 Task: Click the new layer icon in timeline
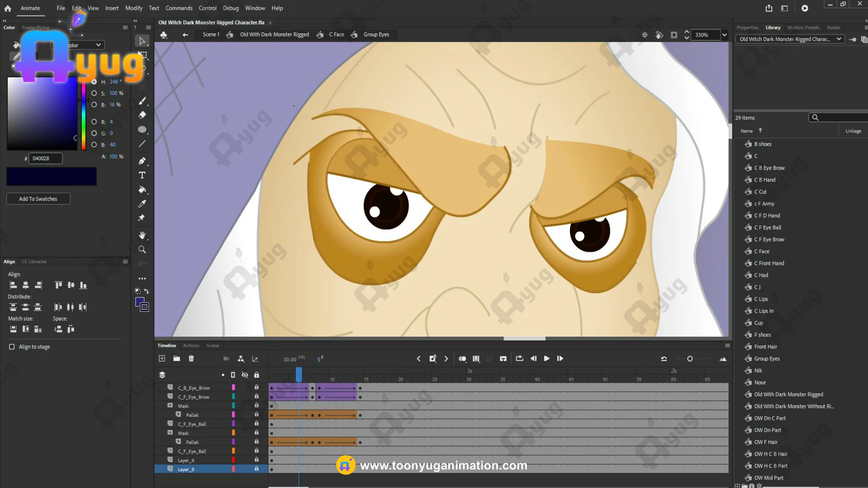click(x=162, y=358)
